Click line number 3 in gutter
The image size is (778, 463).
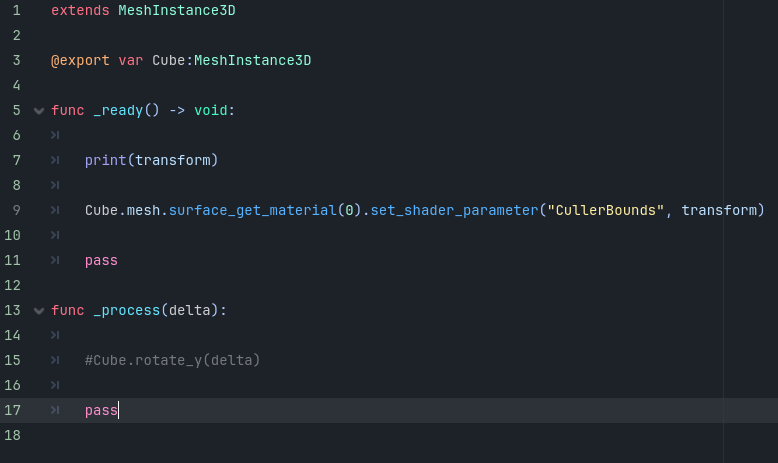pos(16,61)
